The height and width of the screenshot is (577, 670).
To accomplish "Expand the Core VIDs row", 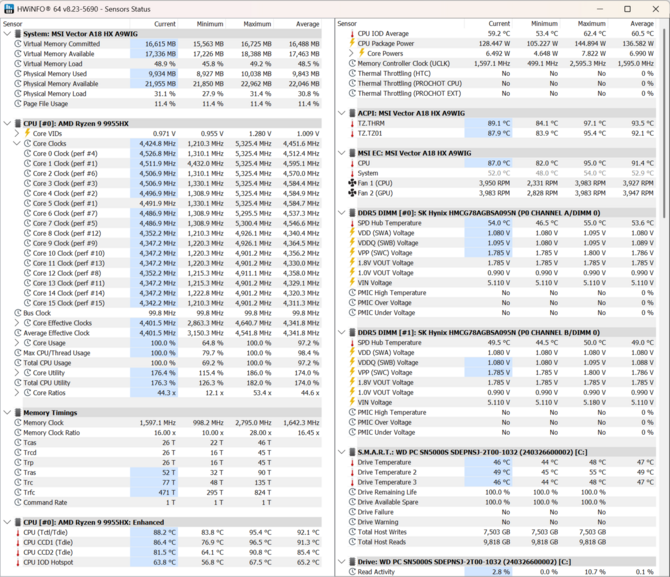I will pyautogui.click(x=17, y=133).
